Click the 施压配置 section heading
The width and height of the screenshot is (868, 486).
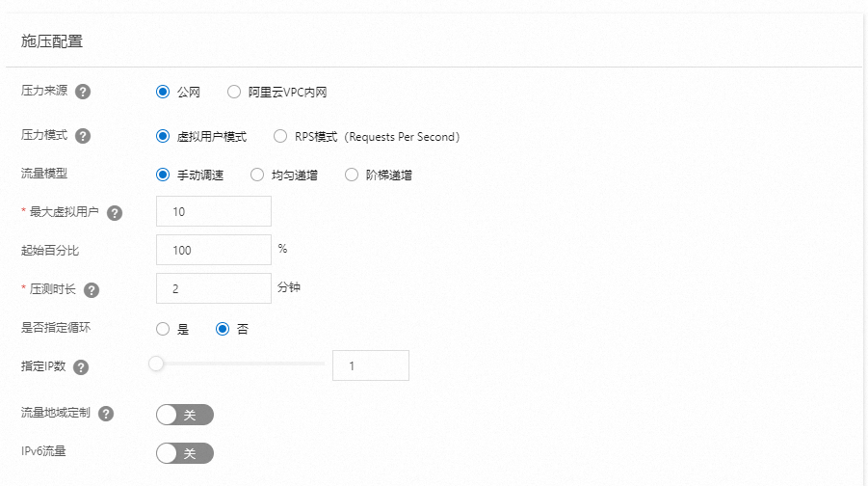coord(52,41)
